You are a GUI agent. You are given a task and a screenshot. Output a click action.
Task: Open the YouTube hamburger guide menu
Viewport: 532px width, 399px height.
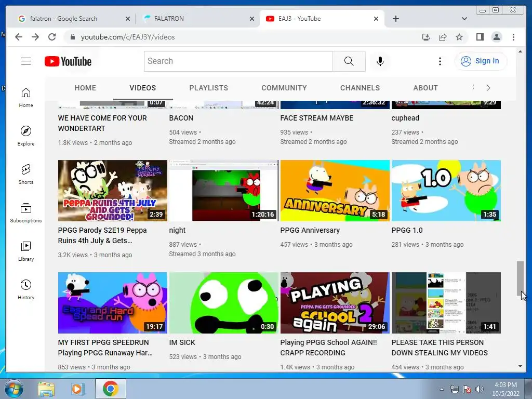click(26, 61)
